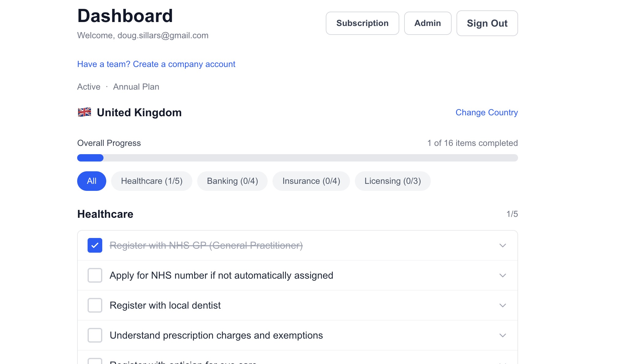Expand the NHS GP registration item details
Viewport: 624px width, 364px height.
[502, 245]
